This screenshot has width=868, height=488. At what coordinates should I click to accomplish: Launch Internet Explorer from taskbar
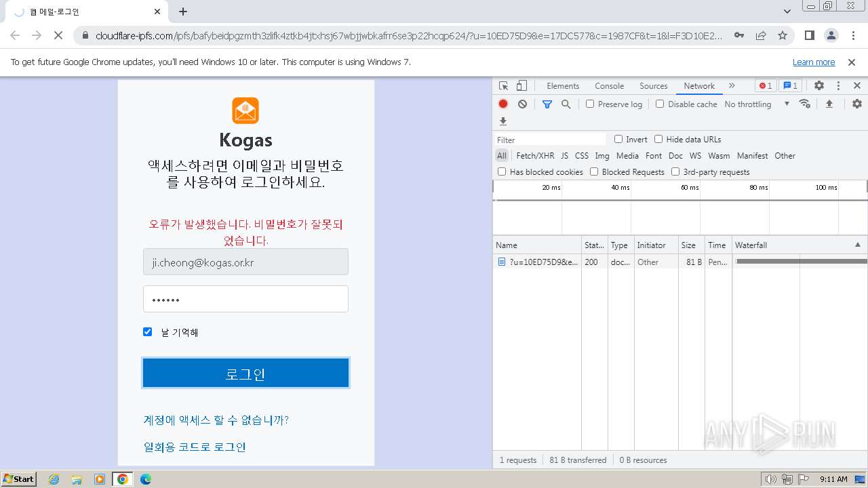tap(54, 479)
